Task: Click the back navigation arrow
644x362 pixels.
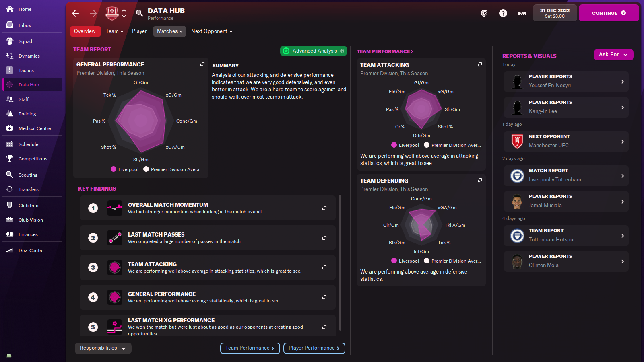Action: (x=76, y=13)
